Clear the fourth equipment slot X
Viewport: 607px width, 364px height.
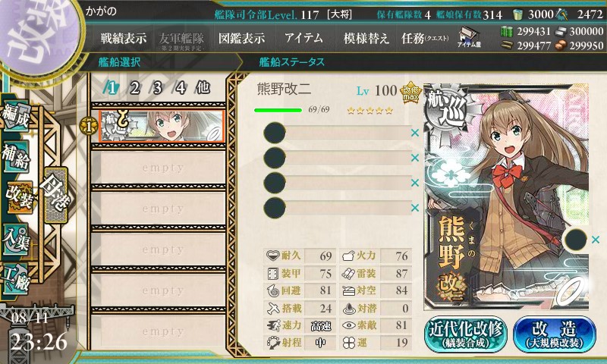point(415,208)
